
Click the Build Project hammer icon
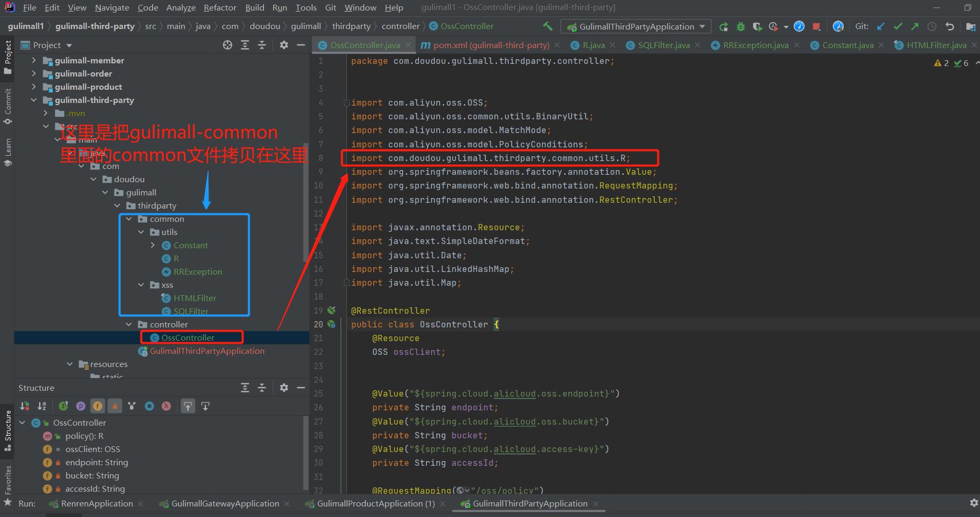pos(548,26)
